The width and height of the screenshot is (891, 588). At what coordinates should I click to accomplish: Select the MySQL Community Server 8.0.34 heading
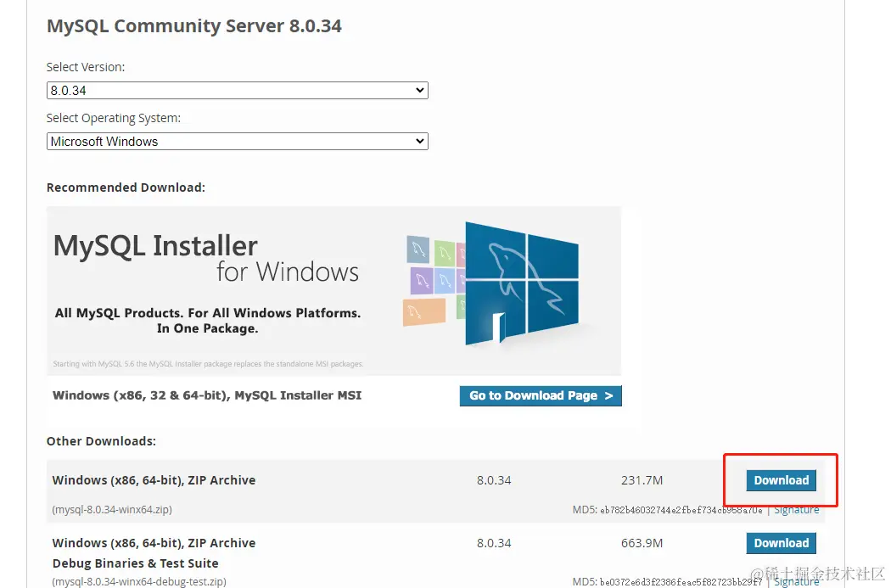(x=193, y=26)
